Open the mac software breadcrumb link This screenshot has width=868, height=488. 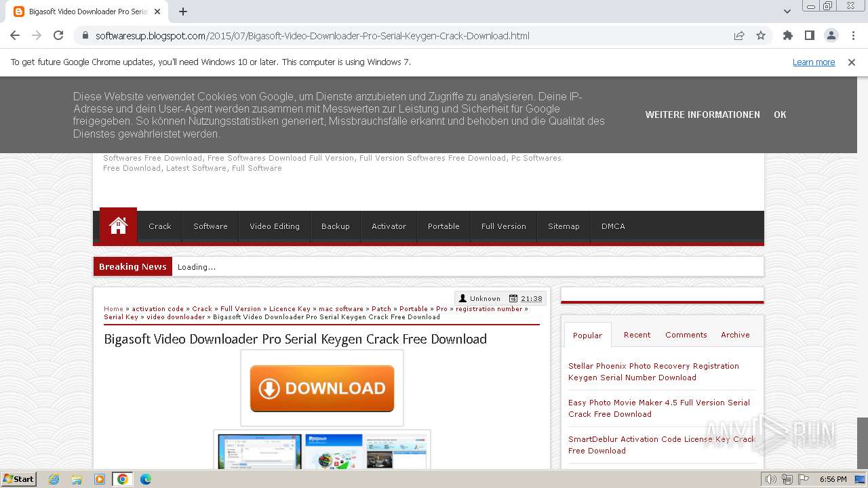coord(341,308)
